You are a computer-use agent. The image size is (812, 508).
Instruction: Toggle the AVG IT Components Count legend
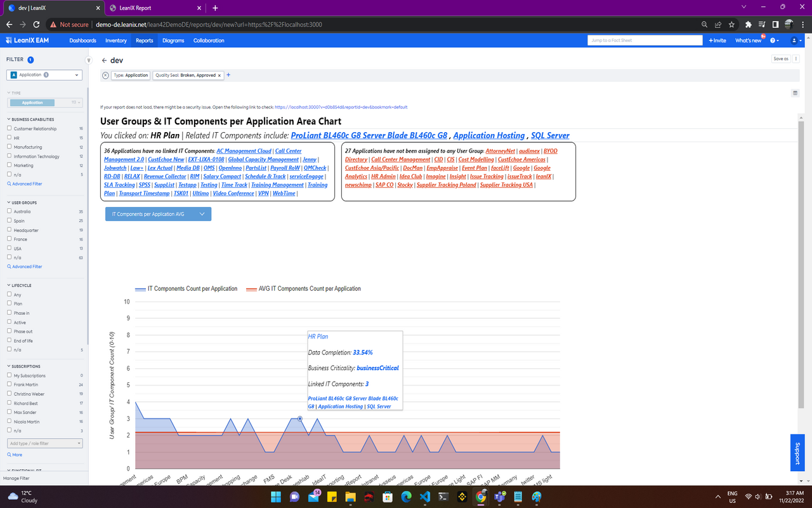tap(303, 288)
